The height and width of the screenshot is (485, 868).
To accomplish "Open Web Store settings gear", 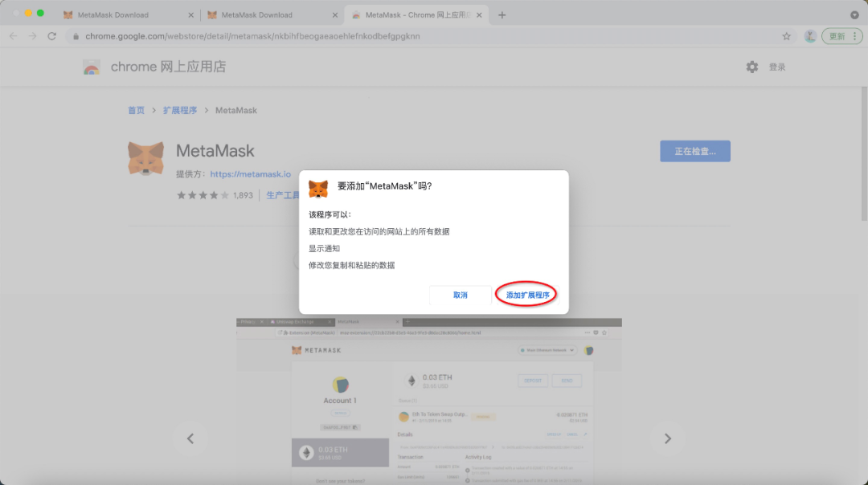I will tap(751, 67).
